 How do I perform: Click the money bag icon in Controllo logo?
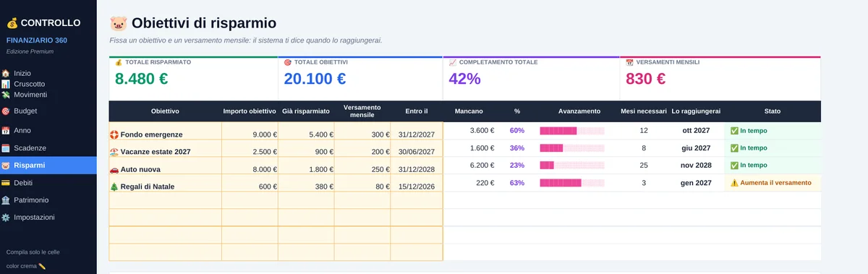(x=12, y=23)
